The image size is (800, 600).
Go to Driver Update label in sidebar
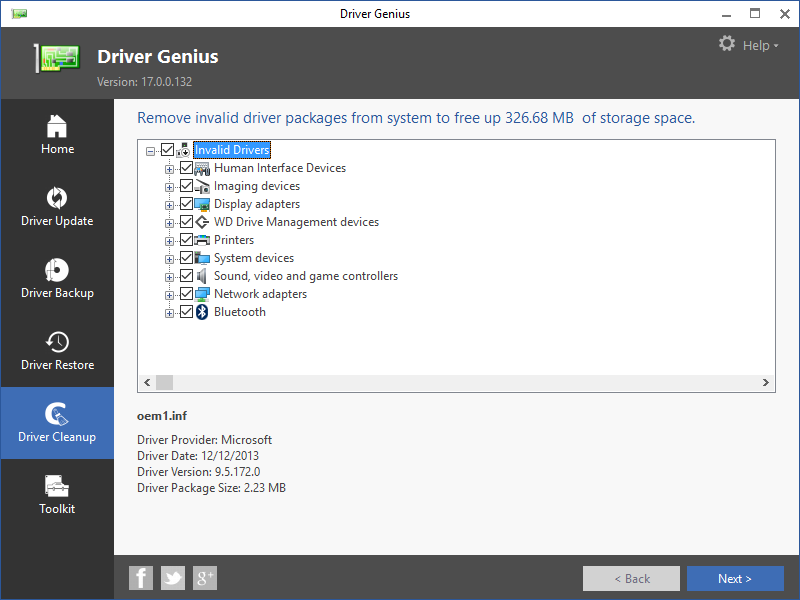pyautogui.click(x=57, y=221)
